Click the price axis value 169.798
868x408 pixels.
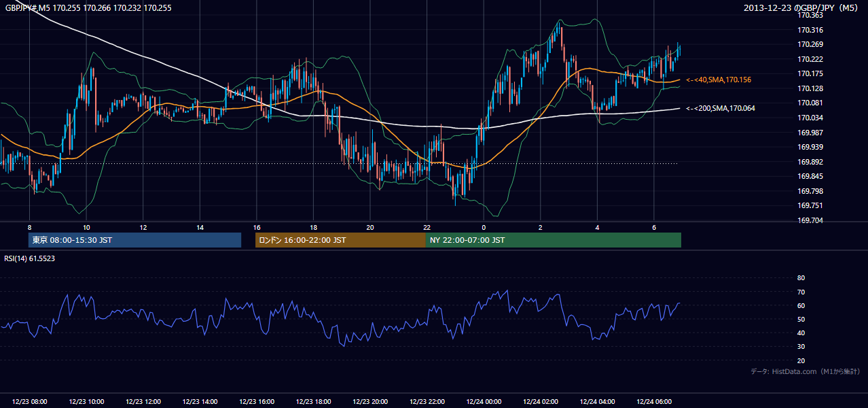pos(810,192)
